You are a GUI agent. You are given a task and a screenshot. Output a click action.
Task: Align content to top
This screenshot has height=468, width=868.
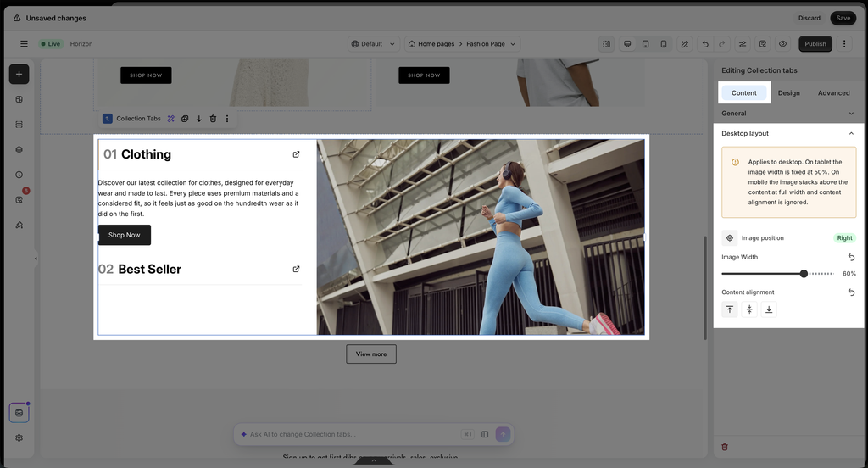point(730,309)
